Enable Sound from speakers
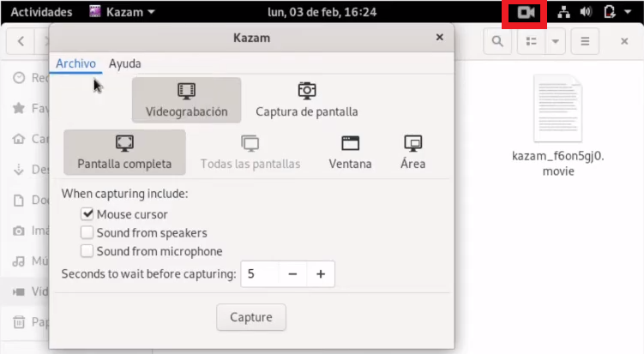This screenshot has width=644, height=354. pos(87,232)
